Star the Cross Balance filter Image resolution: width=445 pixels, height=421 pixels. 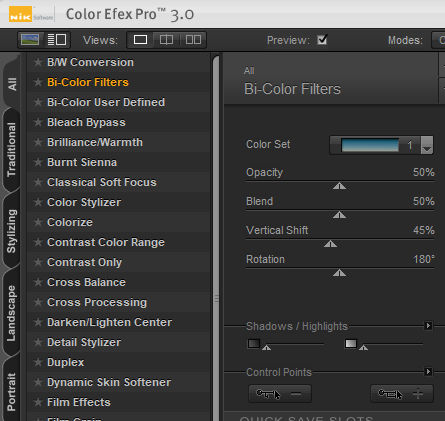(38, 282)
